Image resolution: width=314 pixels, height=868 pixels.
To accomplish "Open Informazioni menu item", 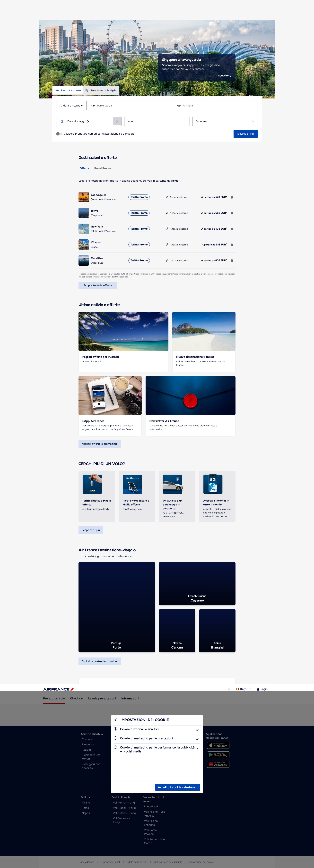I will pos(130,698).
